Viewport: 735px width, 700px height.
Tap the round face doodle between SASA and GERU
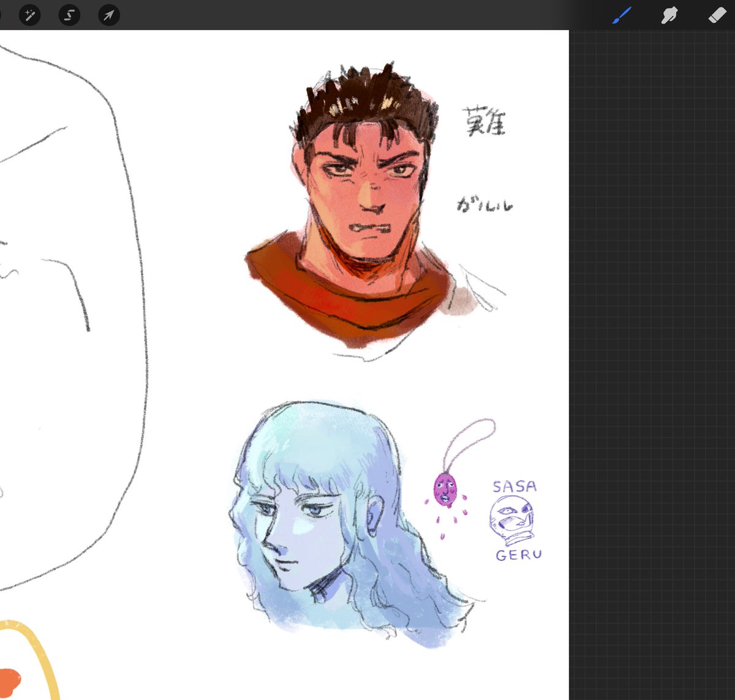tap(512, 521)
